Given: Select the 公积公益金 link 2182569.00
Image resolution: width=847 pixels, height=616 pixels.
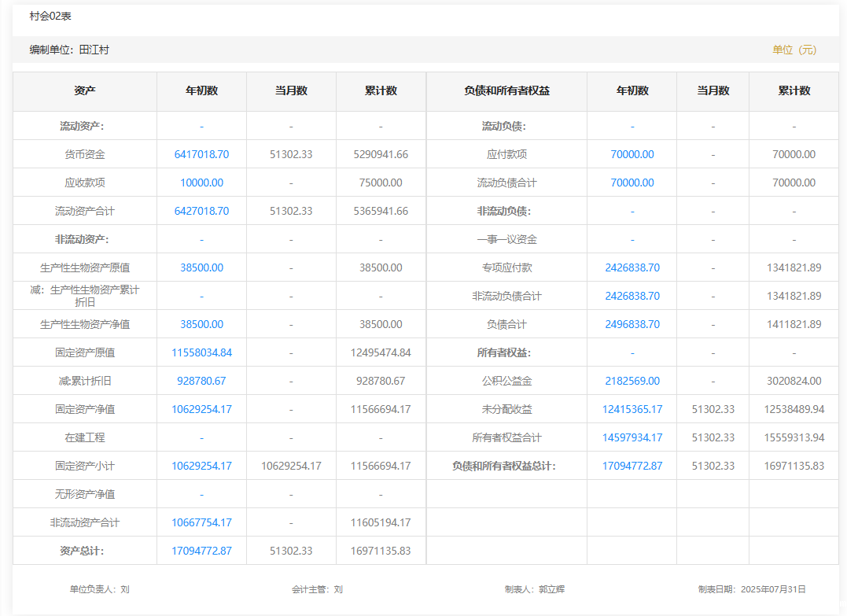Looking at the screenshot, I should pos(632,381).
